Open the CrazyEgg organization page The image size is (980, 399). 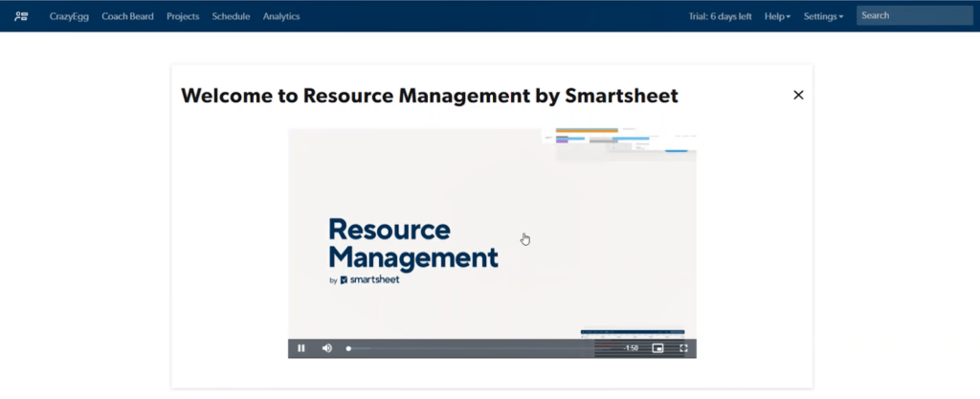click(x=69, y=16)
